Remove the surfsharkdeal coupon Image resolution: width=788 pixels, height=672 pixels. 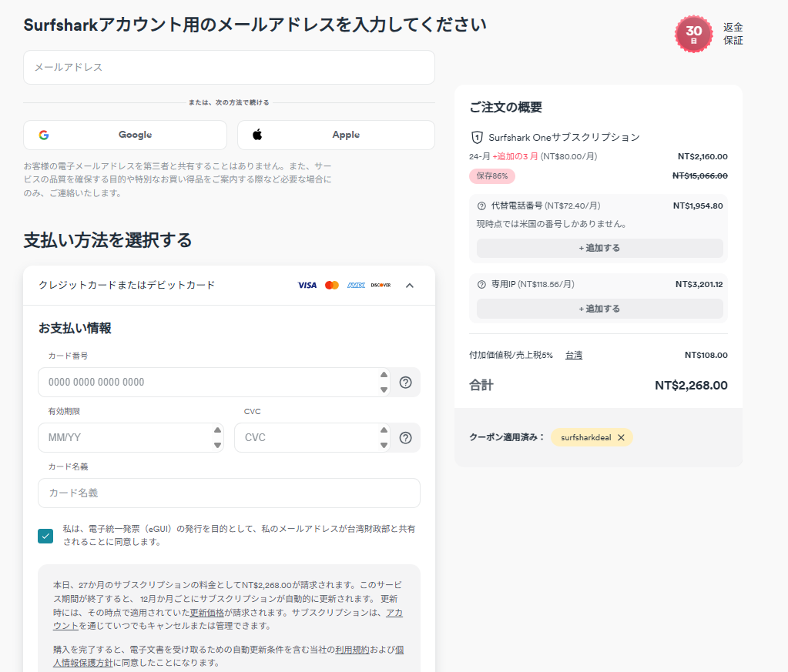point(621,436)
